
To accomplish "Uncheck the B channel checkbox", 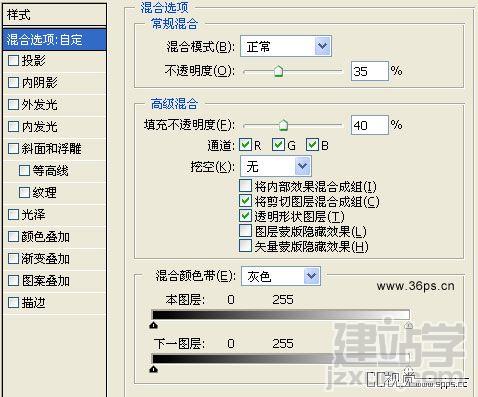I will [x=312, y=145].
